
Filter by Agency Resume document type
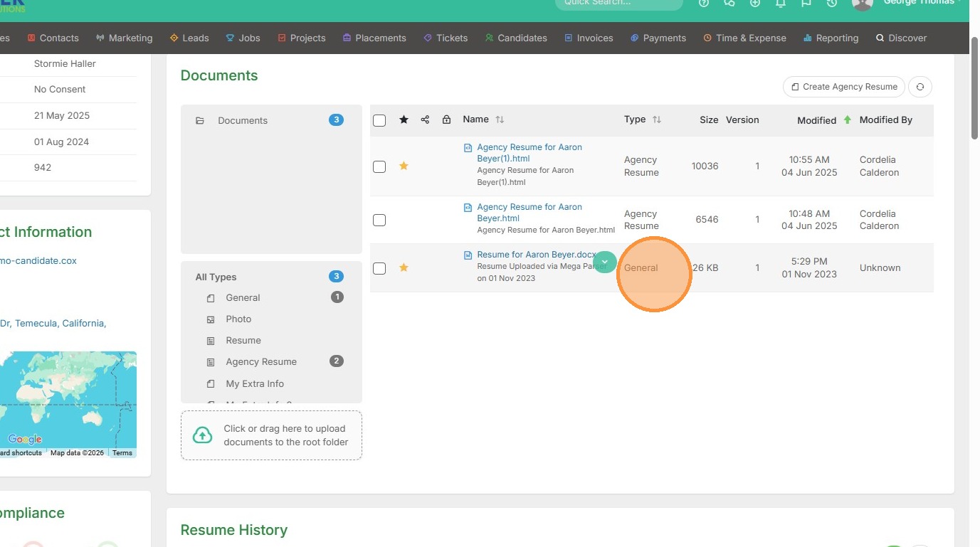coord(261,361)
